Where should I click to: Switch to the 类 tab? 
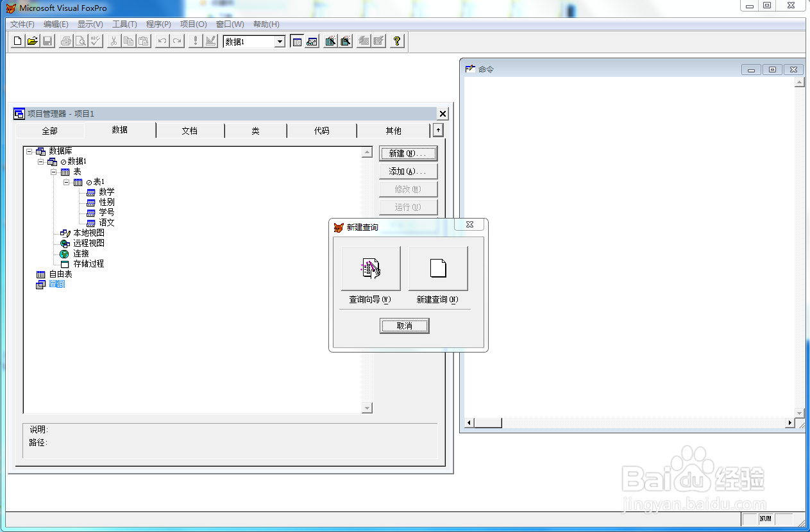[255, 131]
